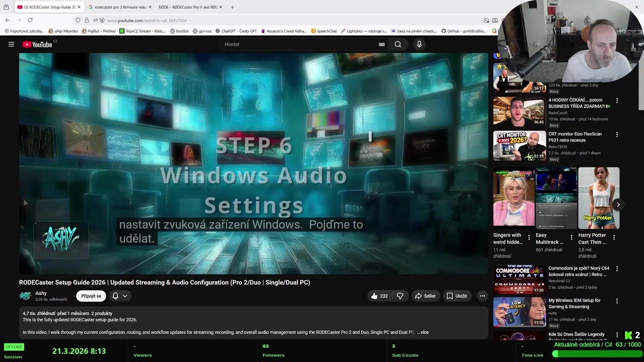Close the rodecaster pro 2 firmware tab
644x362 pixels.
tap(150, 7)
